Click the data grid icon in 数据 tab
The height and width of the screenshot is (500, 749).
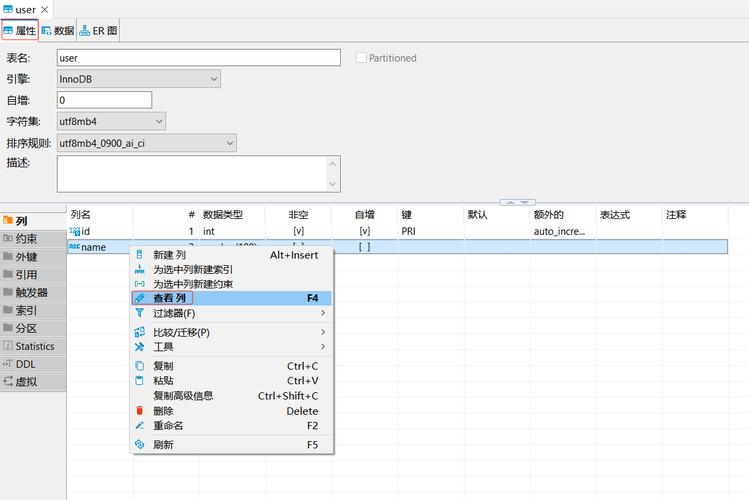(x=46, y=31)
